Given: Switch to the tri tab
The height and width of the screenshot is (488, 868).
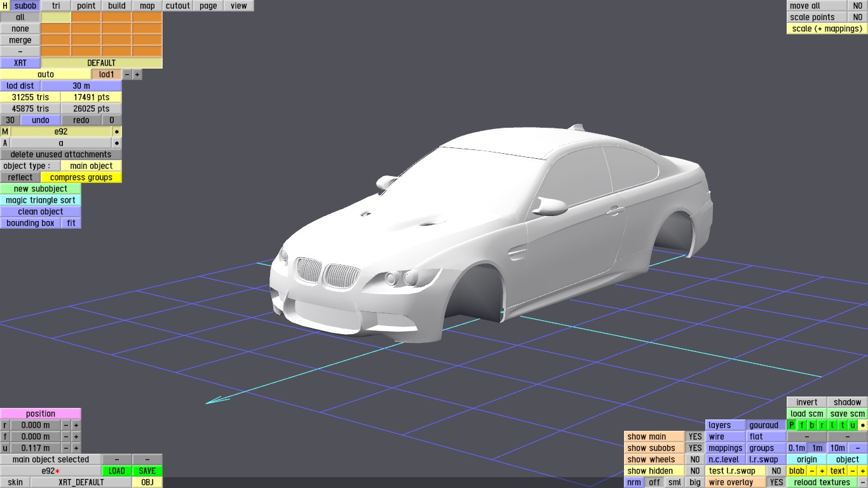Looking at the screenshot, I should coord(56,6).
